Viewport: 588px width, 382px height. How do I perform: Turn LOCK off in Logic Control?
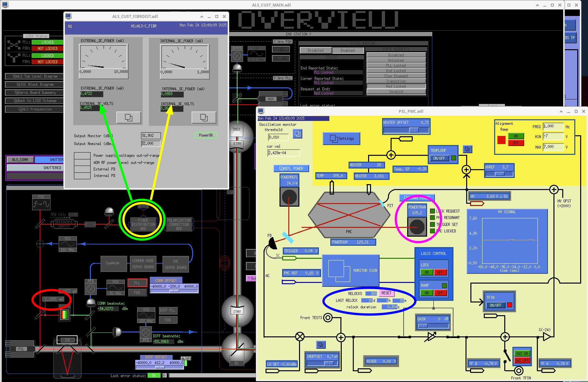coord(440,272)
